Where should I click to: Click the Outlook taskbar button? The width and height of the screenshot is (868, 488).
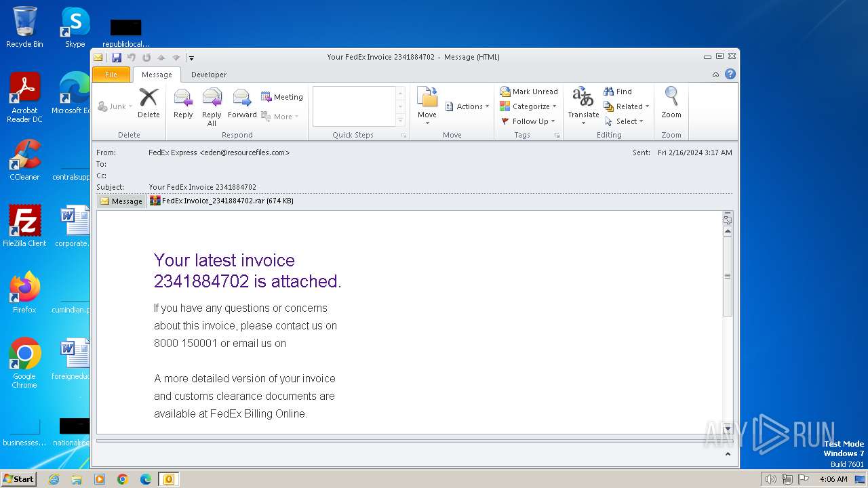(x=169, y=479)
